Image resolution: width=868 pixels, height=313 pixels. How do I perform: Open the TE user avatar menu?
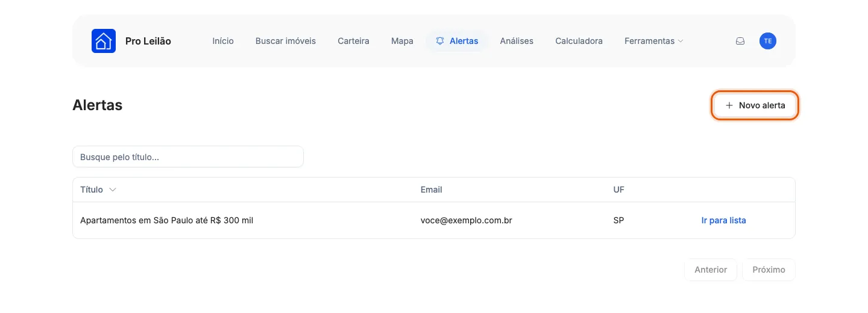(x=768, y=41)
